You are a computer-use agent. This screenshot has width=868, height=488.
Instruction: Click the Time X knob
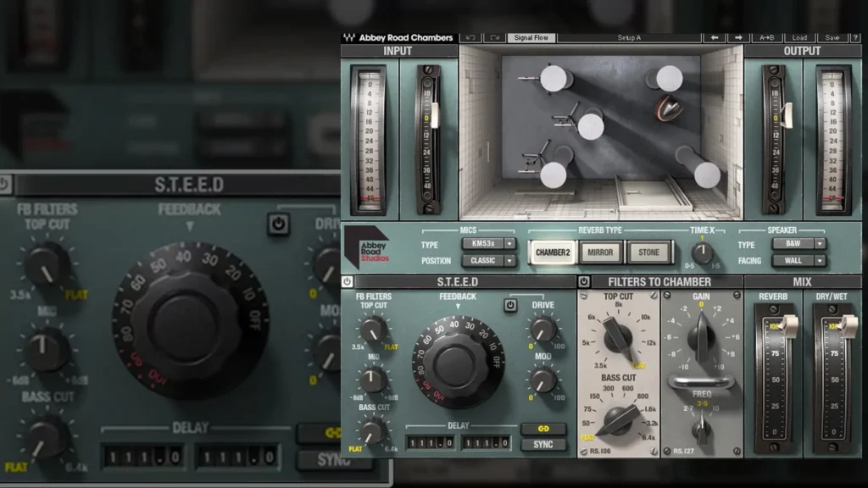point(702,252)
